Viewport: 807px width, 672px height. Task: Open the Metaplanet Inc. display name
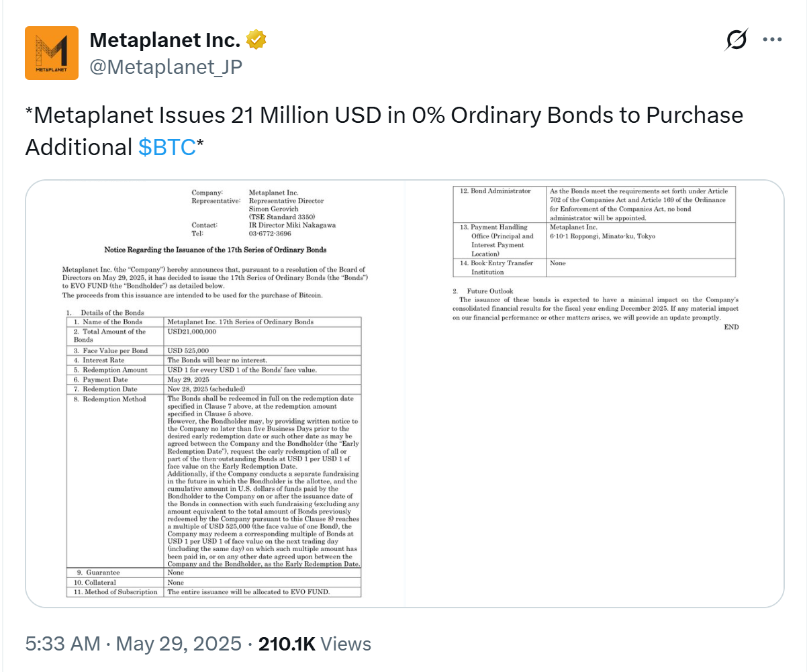click(x=164, y=40)
